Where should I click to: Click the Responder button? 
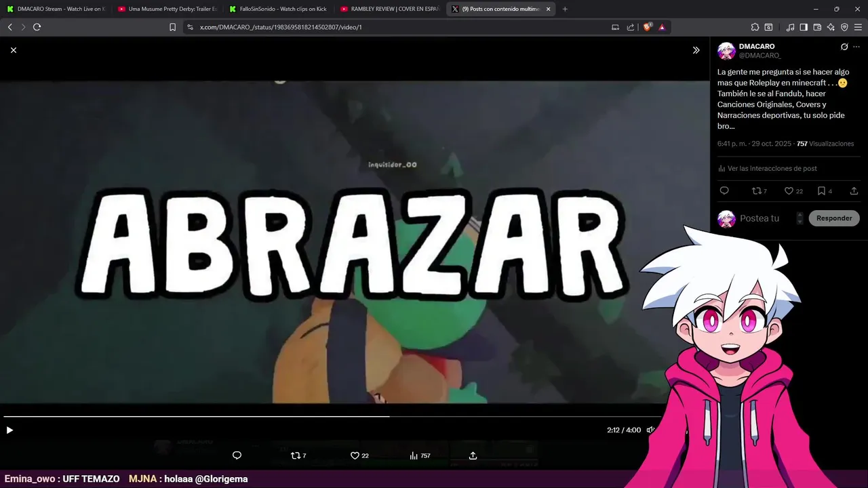834,218
